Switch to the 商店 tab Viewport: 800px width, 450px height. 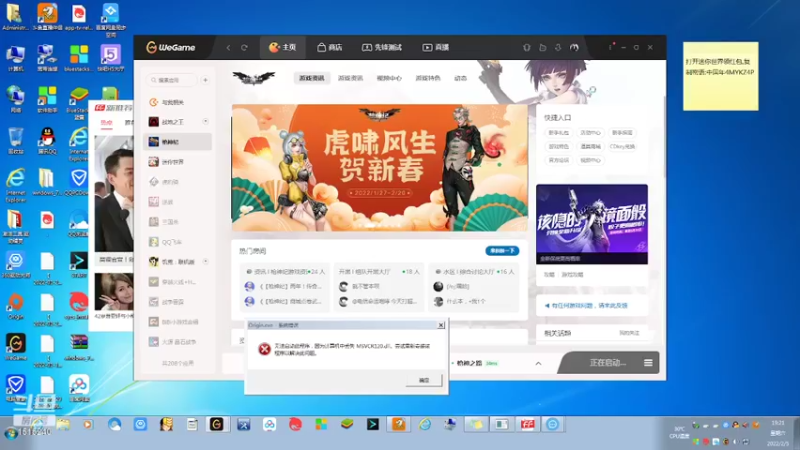tap(330, 47)
